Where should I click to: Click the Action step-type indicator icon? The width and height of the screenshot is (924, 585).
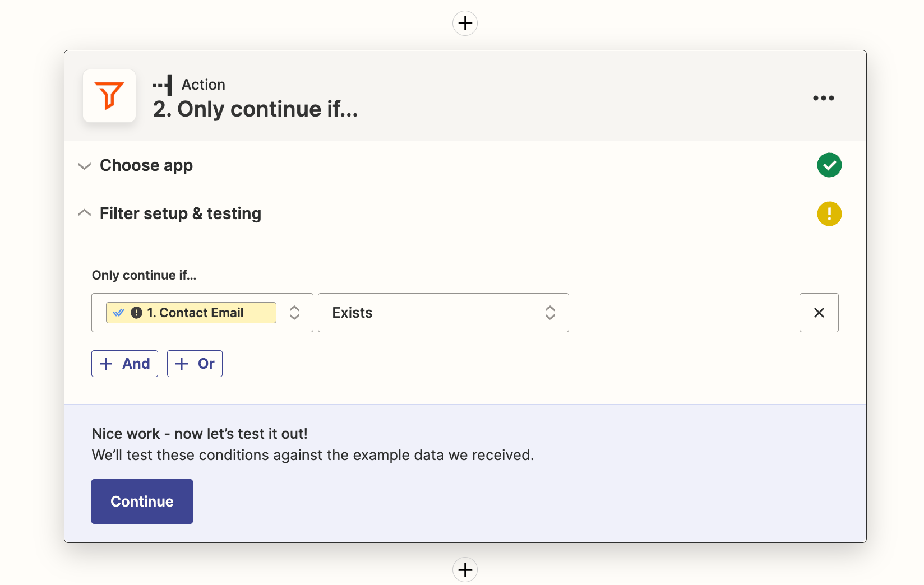click(163, 85)
